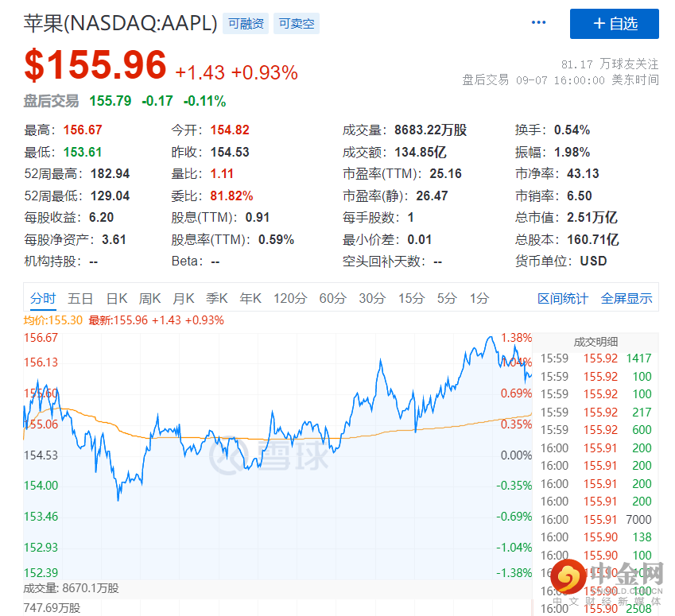Click the 全屏显示 fullscreen link
The height and width of the screenshot is (616, 675).
pyautogui.click(x=627, y=299)
